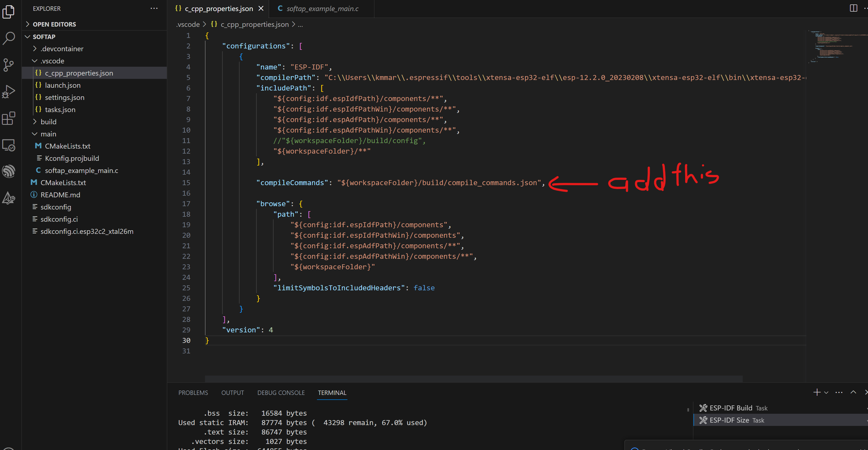Click the "compileCommands" key on line 15
The height and width of the screenshot is (450, 868).
tap(292, 183)
